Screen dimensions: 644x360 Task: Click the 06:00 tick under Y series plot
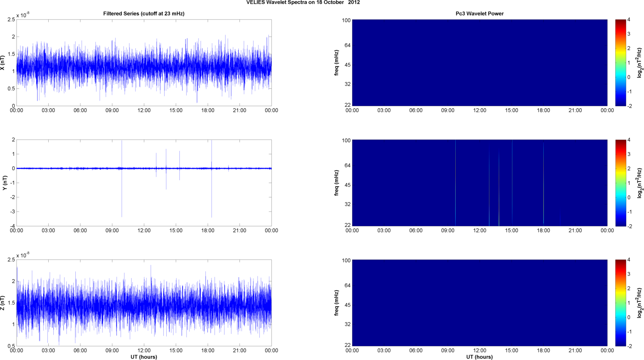point(80,231)
